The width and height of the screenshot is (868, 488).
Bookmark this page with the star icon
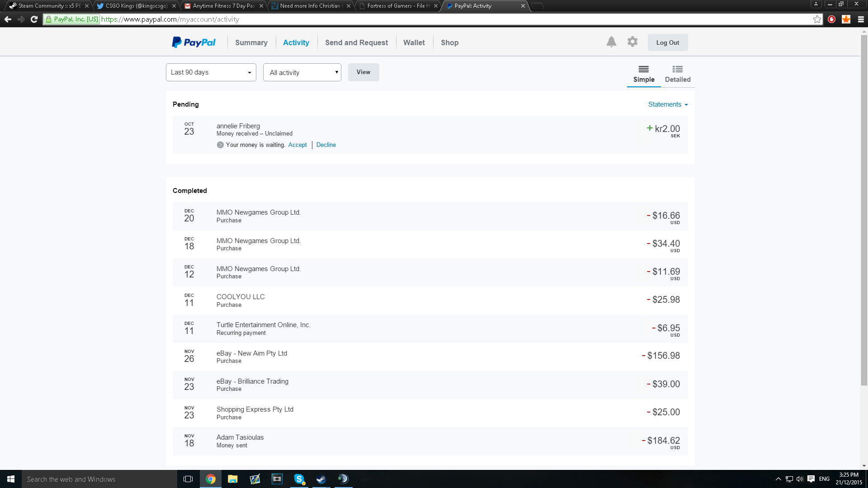[x=817, y=19]
